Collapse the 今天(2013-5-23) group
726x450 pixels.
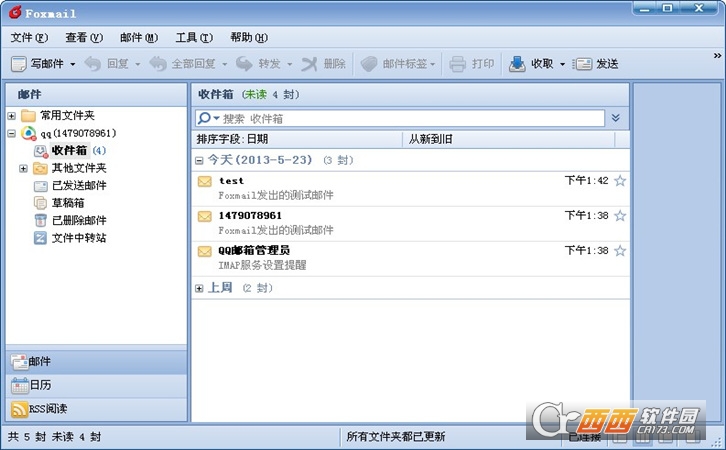(199, 161)
